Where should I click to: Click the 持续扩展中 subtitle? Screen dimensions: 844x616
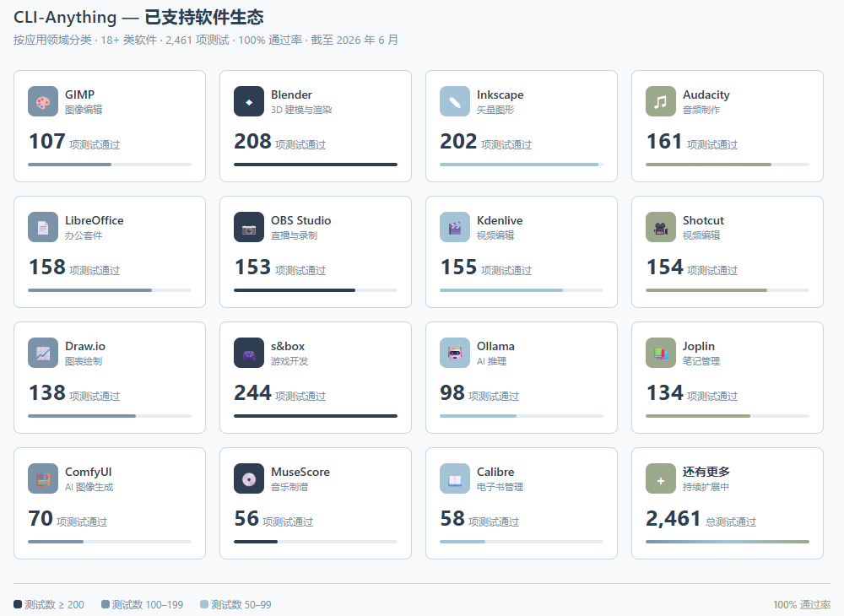tap(706, 487)
